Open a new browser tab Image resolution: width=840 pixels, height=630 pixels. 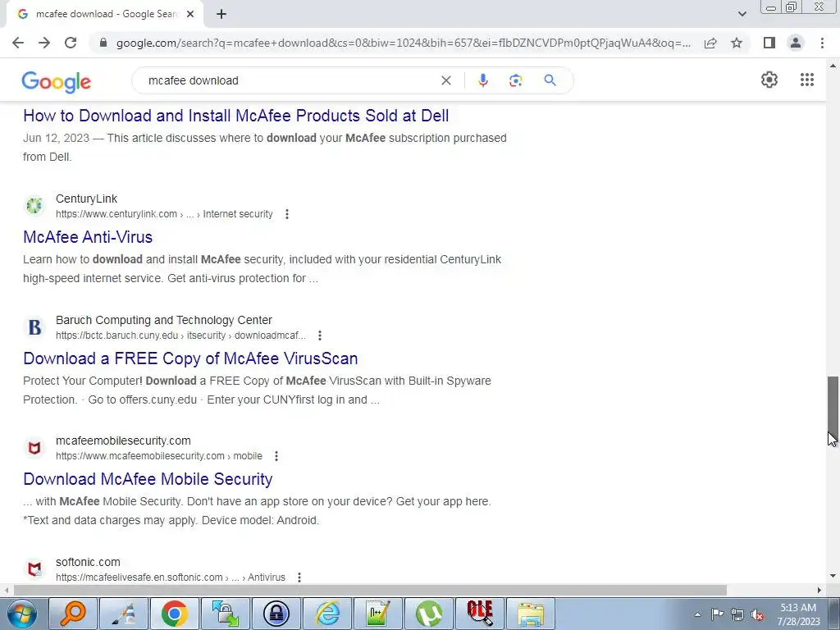click(x=221, y=14)
